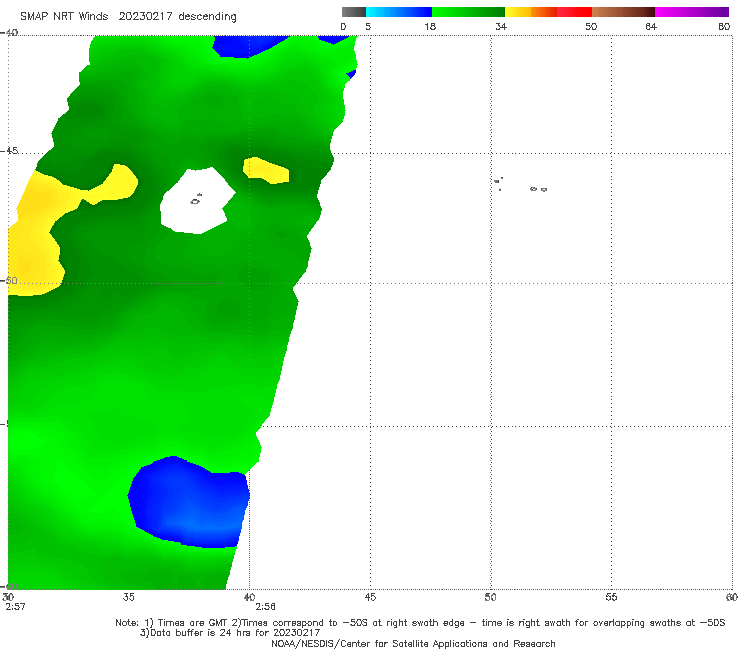
Task: Click the swath time "2:57"
Action: 15,607
